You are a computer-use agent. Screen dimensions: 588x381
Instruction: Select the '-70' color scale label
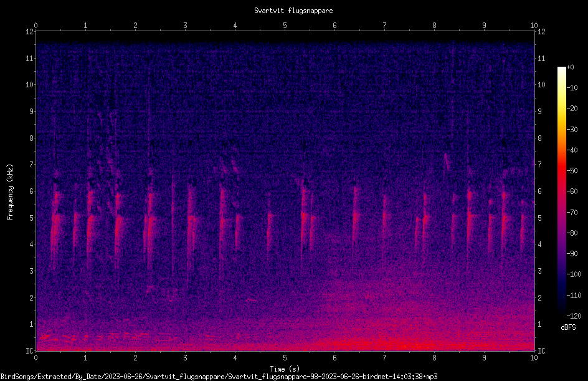[x=572, y=213]
